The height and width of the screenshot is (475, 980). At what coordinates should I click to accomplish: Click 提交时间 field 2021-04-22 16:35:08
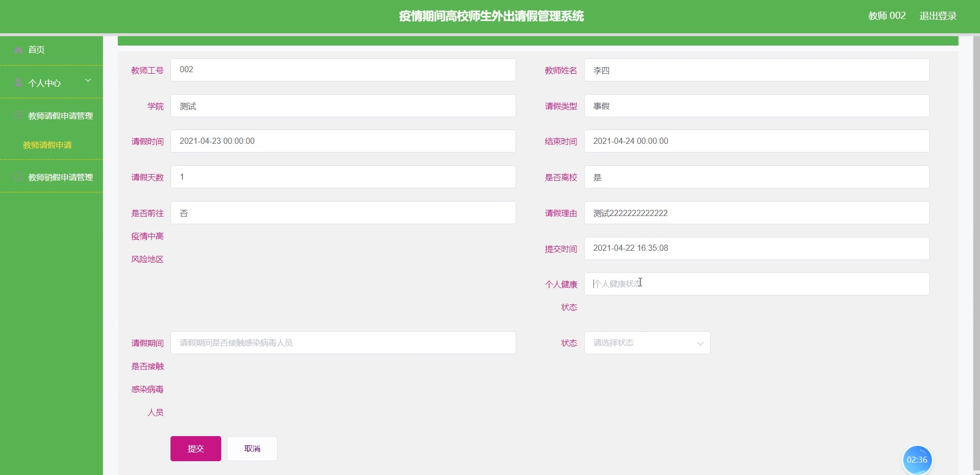click(x=757, y=248)
